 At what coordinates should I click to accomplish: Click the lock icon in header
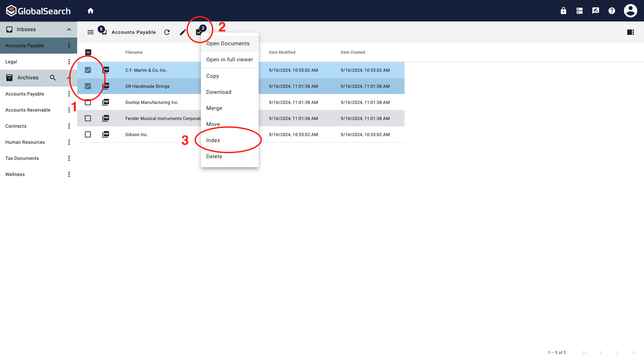pyautogui.click(x=563, y=11)
